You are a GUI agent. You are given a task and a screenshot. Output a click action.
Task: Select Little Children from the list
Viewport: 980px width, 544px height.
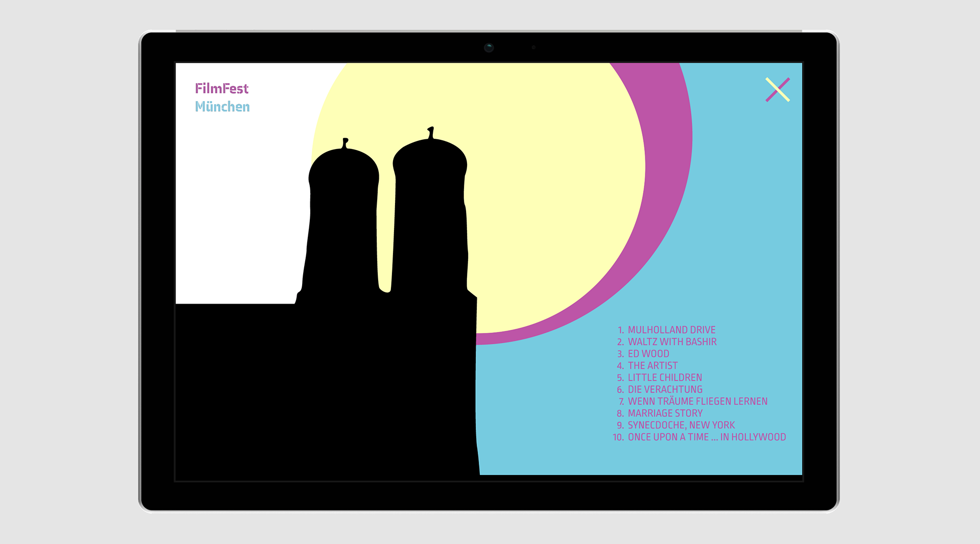(x=665, y=378)
